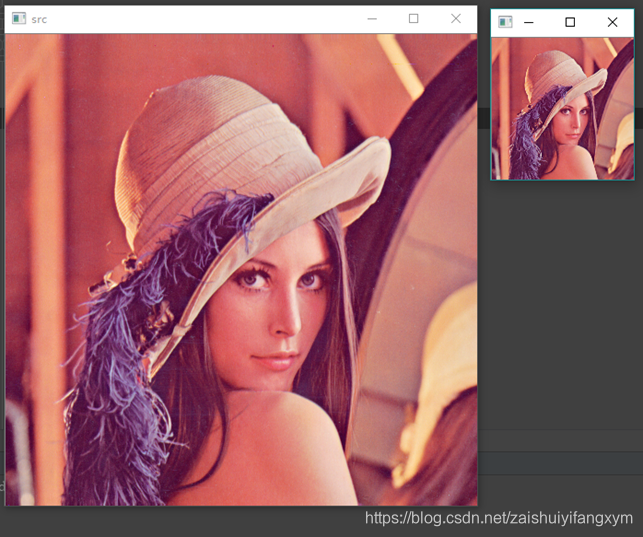
Task: Minimize the small image window
Action: [x=529, y=22]
